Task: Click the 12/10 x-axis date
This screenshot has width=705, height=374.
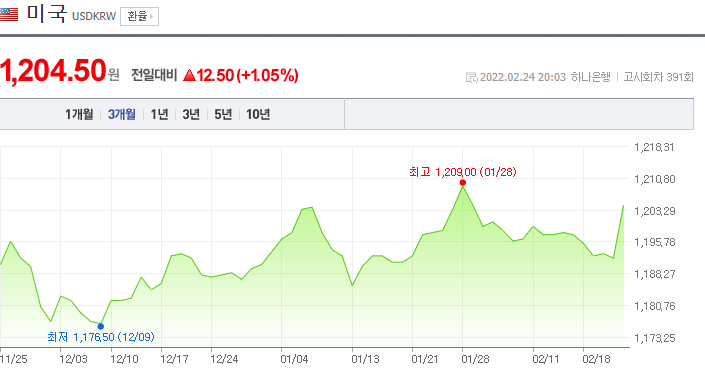Action: tap(125, 359)
